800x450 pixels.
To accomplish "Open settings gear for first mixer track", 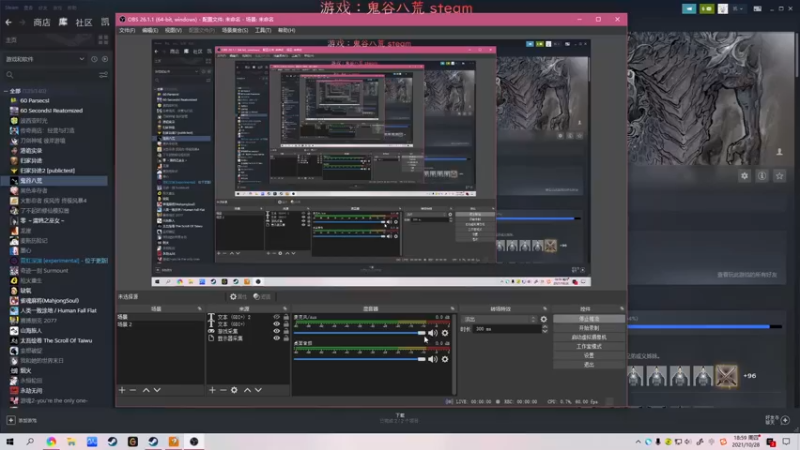I will click(x=445, y=333).
